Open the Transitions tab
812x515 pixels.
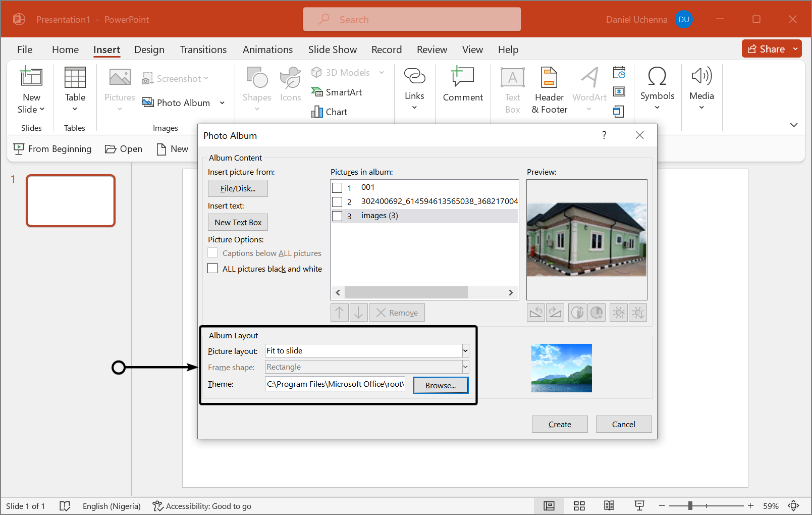(x=203, y=49)
